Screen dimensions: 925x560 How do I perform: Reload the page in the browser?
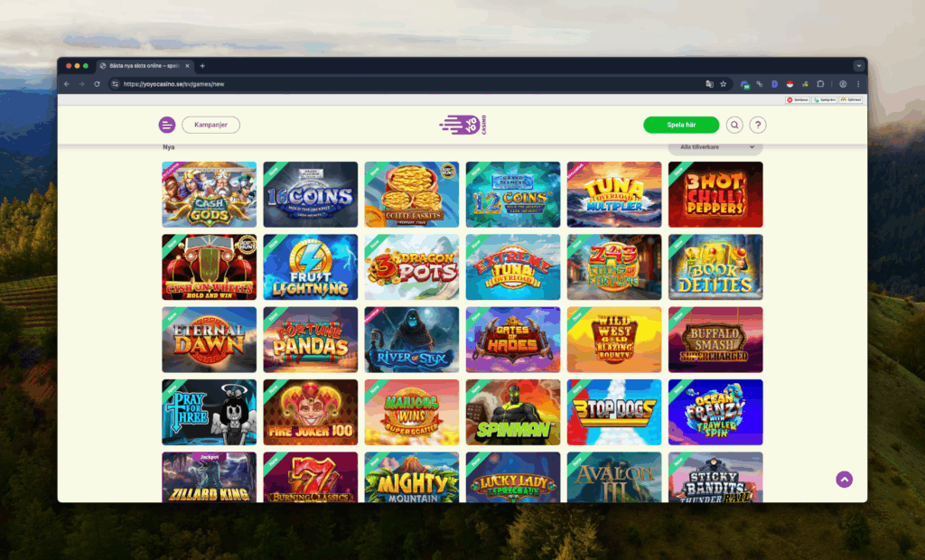[97, 84]
